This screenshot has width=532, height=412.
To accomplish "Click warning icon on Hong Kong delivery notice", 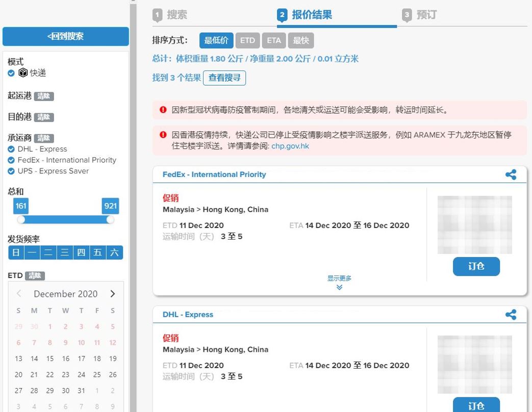I will (x=163, y=135).
